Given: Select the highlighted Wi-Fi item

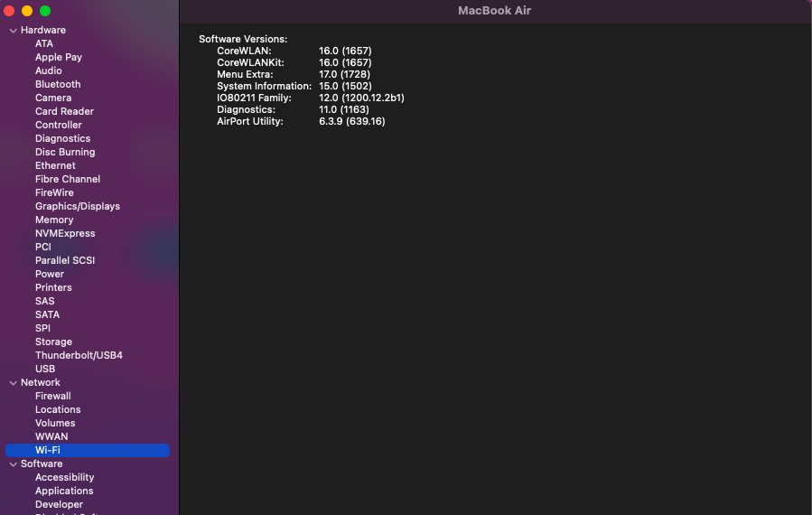Looking at the screenshot, I should pyautogui.click(x=88, y=450).
